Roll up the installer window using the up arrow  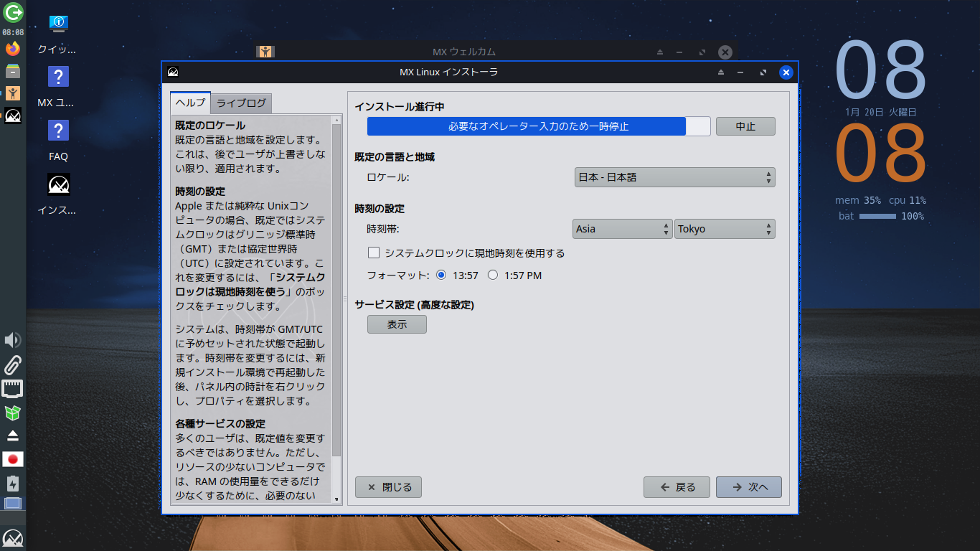point(721,72)
